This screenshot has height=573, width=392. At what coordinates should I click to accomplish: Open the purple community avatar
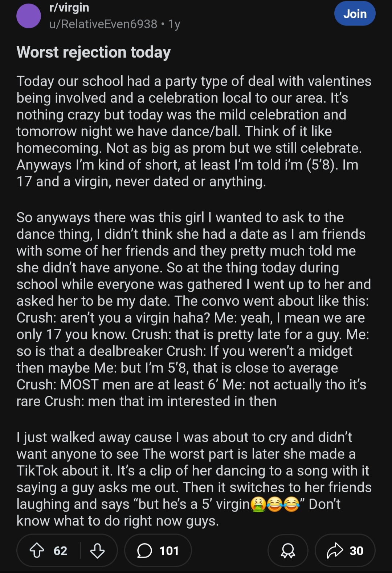29,16
